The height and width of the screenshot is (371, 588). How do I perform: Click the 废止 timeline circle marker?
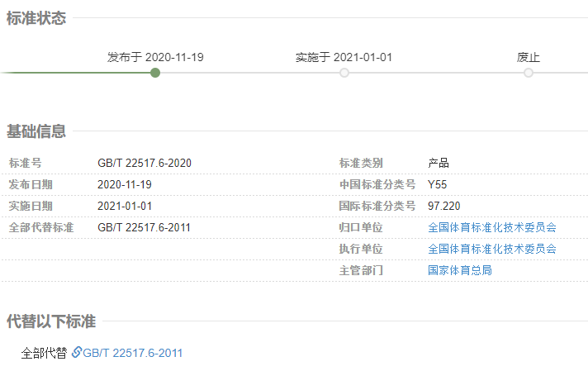point(529,73)
